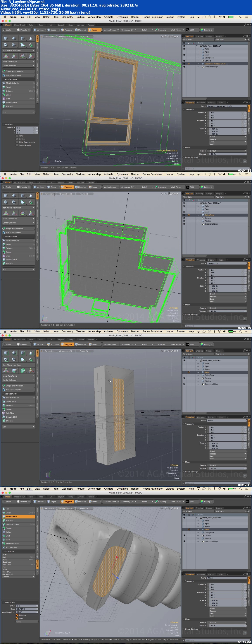Toggle Child Compensate checkbox in 00:04:15 frame
This screenshot has width=252, height=644.
(17, 142)
